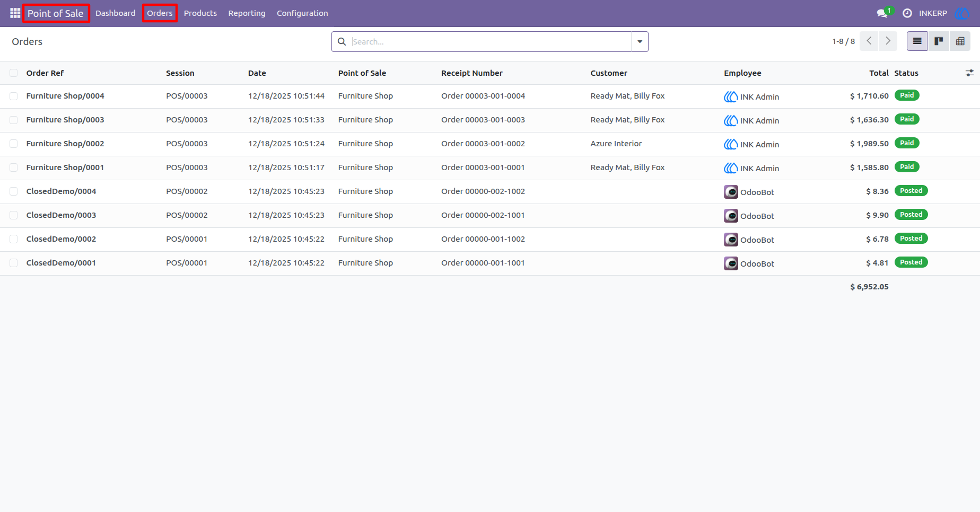Viewport: 980px width, 512px height.
Task: Open the activities clock icon
Action: click(907, 13)
